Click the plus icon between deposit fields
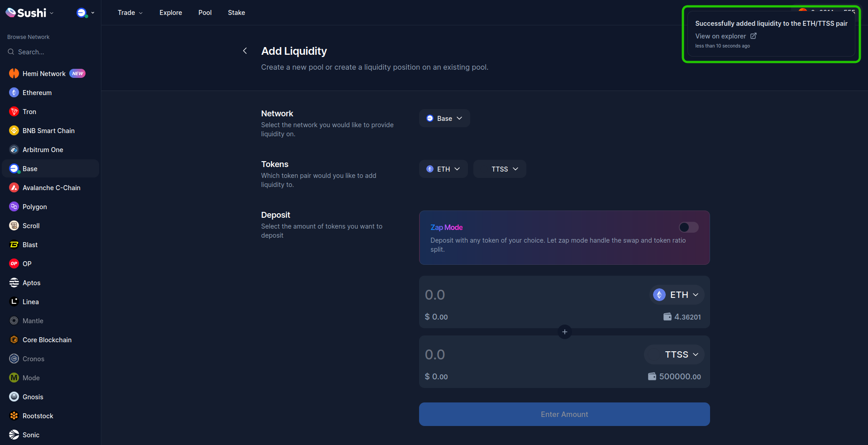Screen dimensions: 868x445 tap(564, 332)
